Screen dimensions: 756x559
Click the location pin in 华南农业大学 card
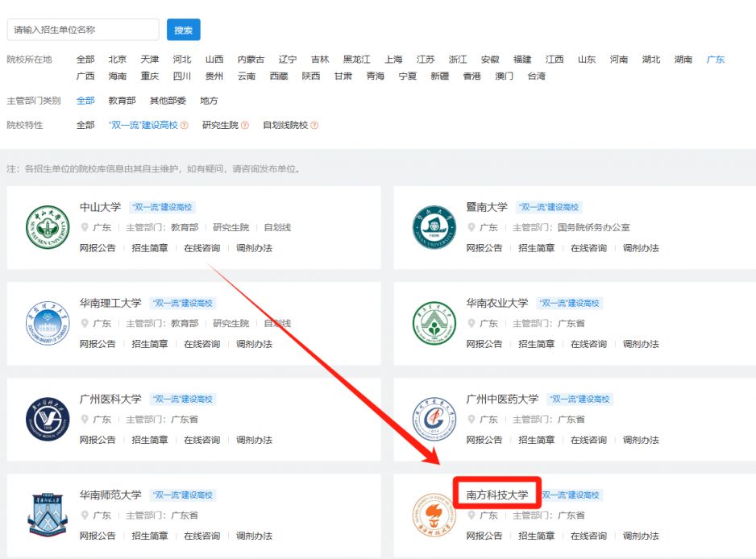(x=471, y=323)
